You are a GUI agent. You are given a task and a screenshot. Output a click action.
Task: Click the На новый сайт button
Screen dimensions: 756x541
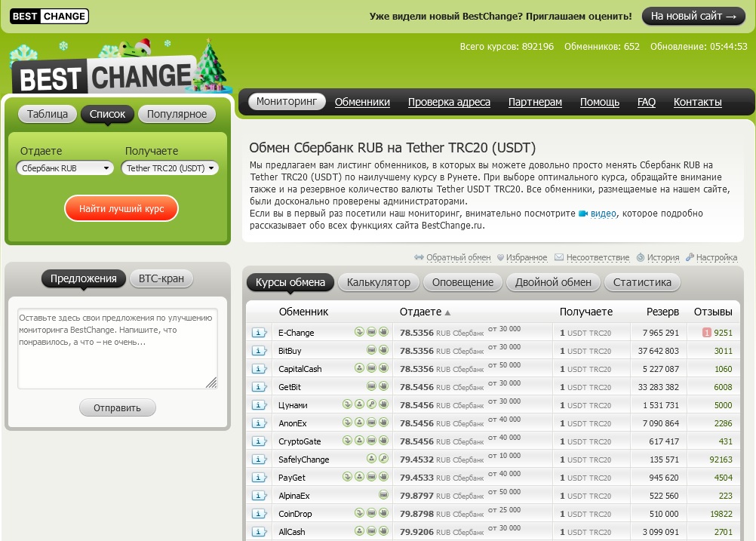[693, 16]
